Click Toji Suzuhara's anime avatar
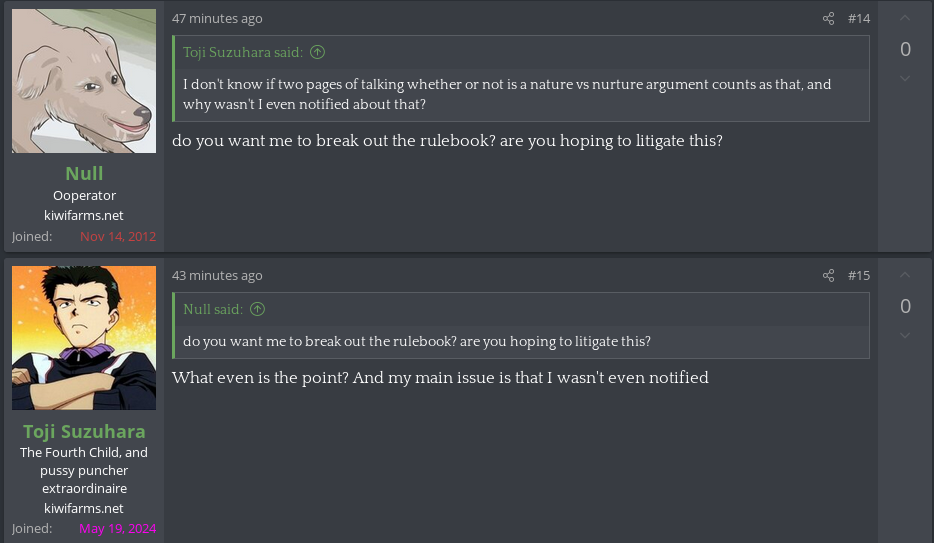 click(x=84, y=338)
